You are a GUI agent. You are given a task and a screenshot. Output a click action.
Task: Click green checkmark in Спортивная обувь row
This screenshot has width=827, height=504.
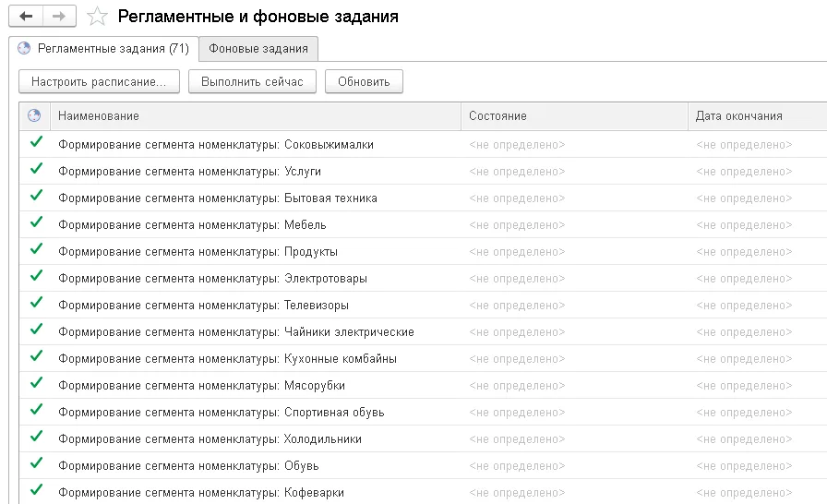[x=36, y=410]
